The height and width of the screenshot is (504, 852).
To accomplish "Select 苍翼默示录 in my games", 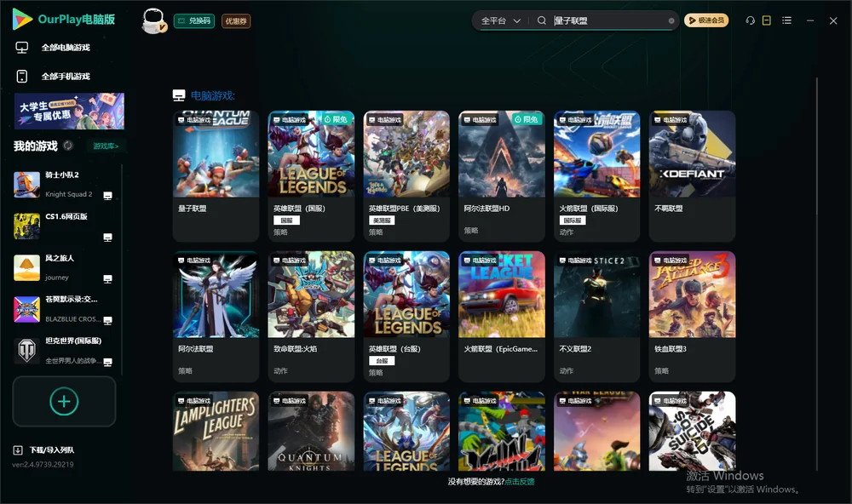I will pos(62,310).
